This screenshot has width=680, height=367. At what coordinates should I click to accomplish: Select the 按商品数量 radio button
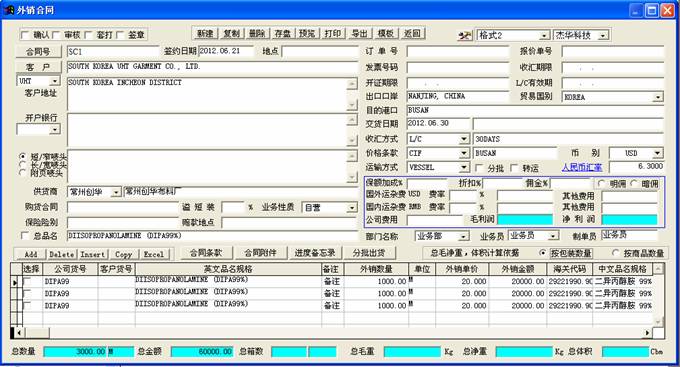point(615,252)
